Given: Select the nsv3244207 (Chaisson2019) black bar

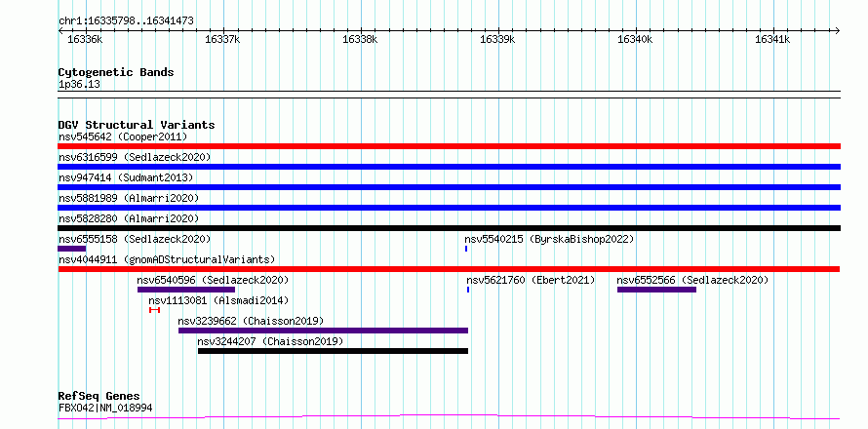Looking at the screenshot, I should point(333,351).
